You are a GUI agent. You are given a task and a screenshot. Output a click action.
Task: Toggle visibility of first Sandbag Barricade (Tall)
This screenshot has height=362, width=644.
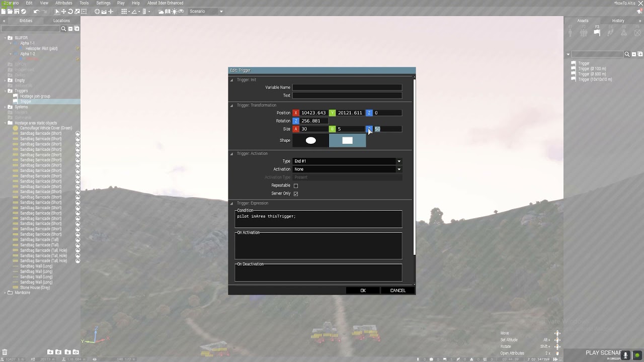click(78, 240)
